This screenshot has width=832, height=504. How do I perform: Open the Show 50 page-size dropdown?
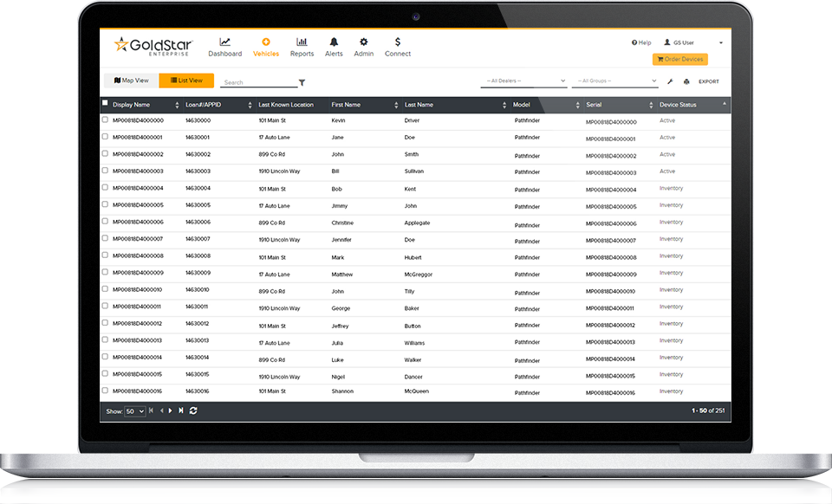(135, 411)
